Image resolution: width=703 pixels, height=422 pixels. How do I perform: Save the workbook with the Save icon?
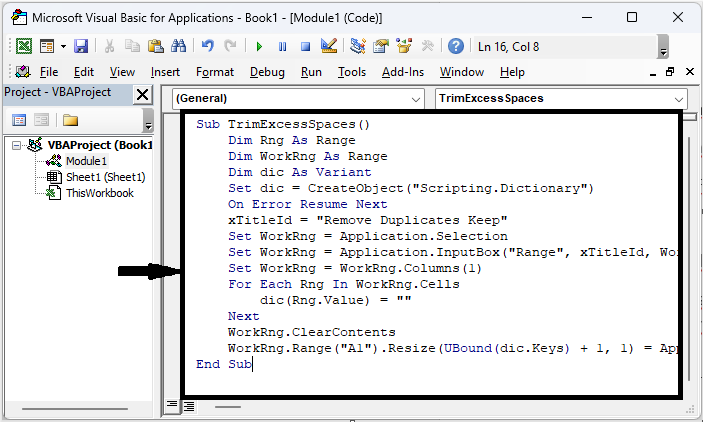click(81, 46)
